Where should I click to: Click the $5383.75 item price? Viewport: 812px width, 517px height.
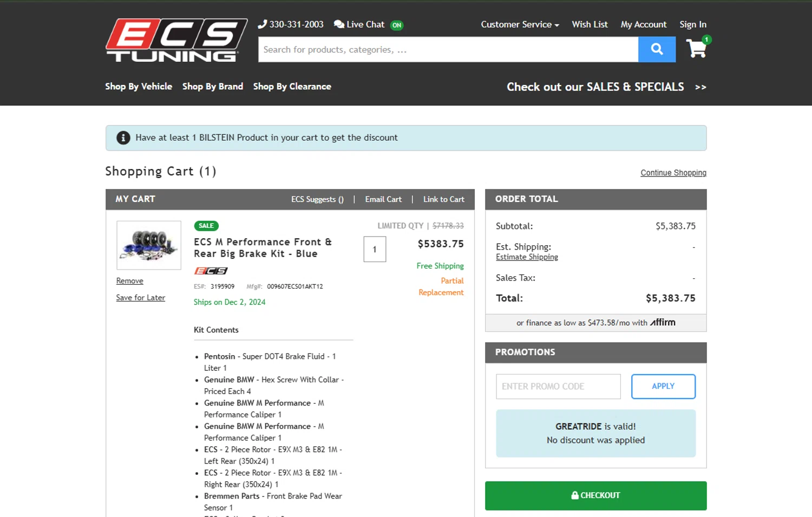point(441,244)
